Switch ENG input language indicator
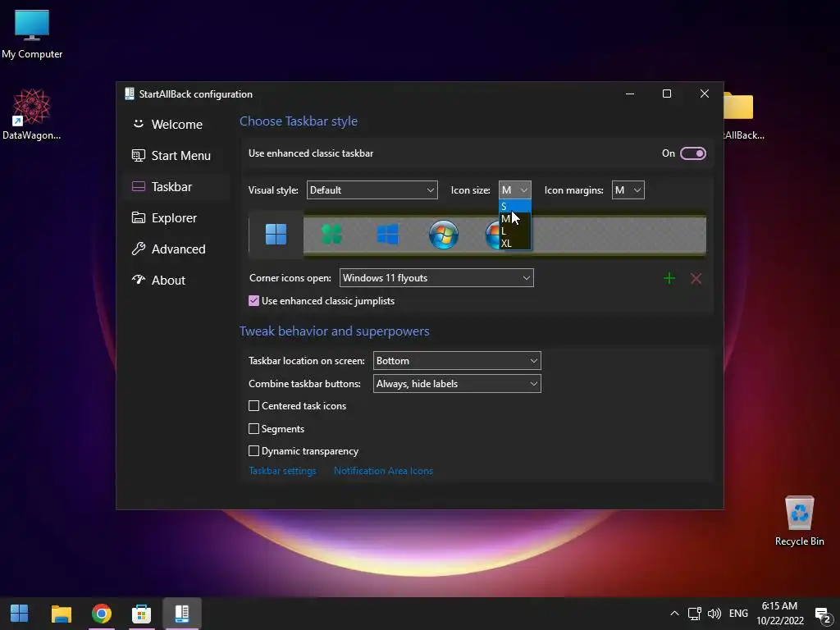Viewport: 840px width, 630px height. [x=738, y=614]
